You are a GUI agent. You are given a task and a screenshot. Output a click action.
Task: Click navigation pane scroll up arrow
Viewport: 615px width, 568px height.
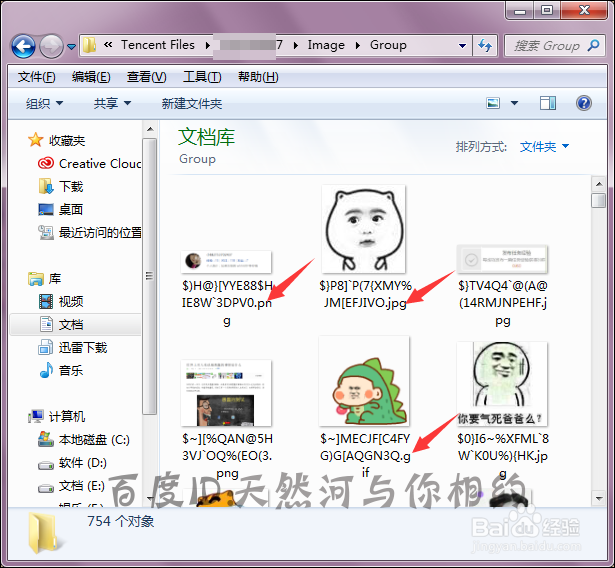pos(150,129)
